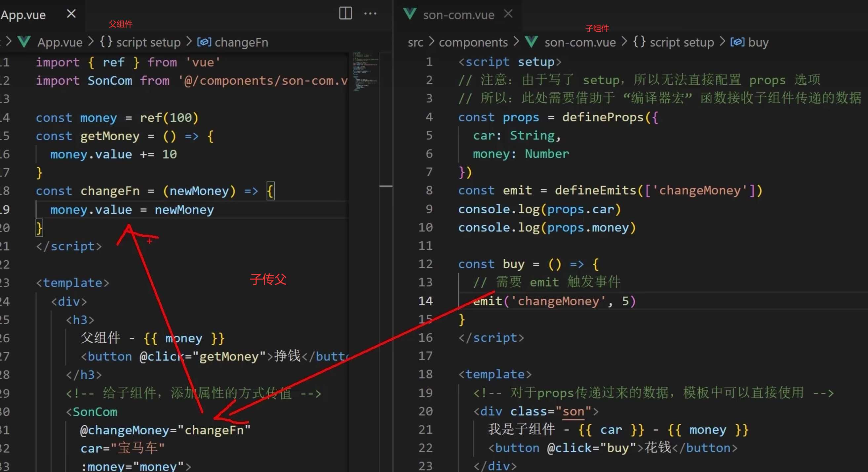Close the App.vue tab
Screen dimensions: 868x472
tap(71, 14)
